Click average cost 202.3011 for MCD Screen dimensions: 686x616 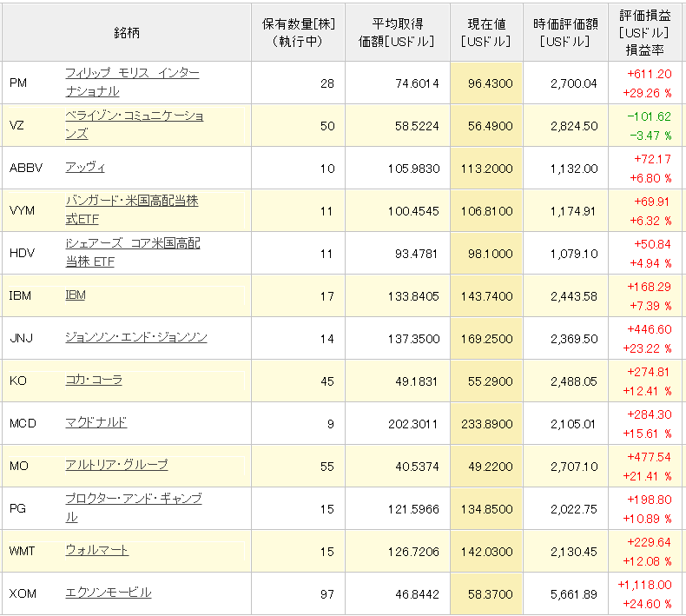pos(413,424)
